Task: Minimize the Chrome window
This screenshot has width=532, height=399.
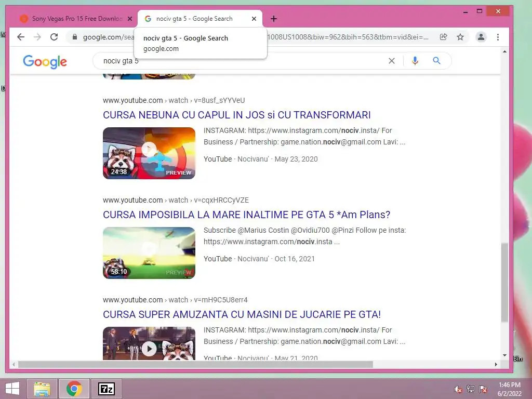Action: (465, 12)
